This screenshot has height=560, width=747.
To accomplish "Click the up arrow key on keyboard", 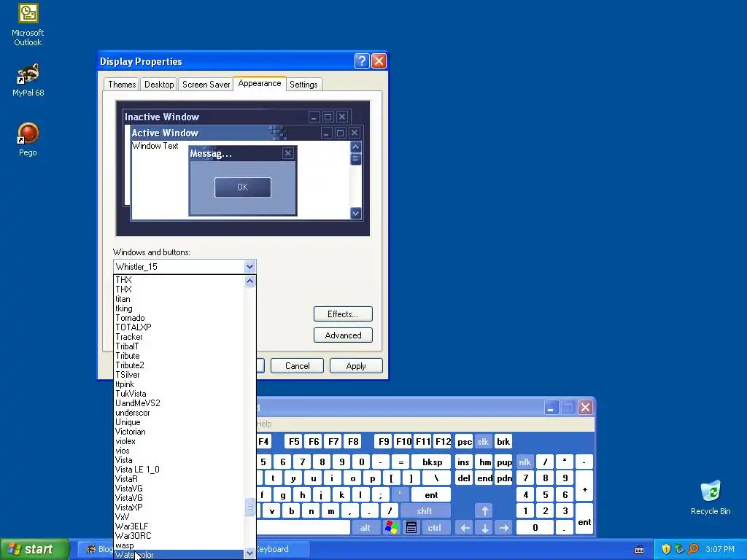I will coord(484,511).
